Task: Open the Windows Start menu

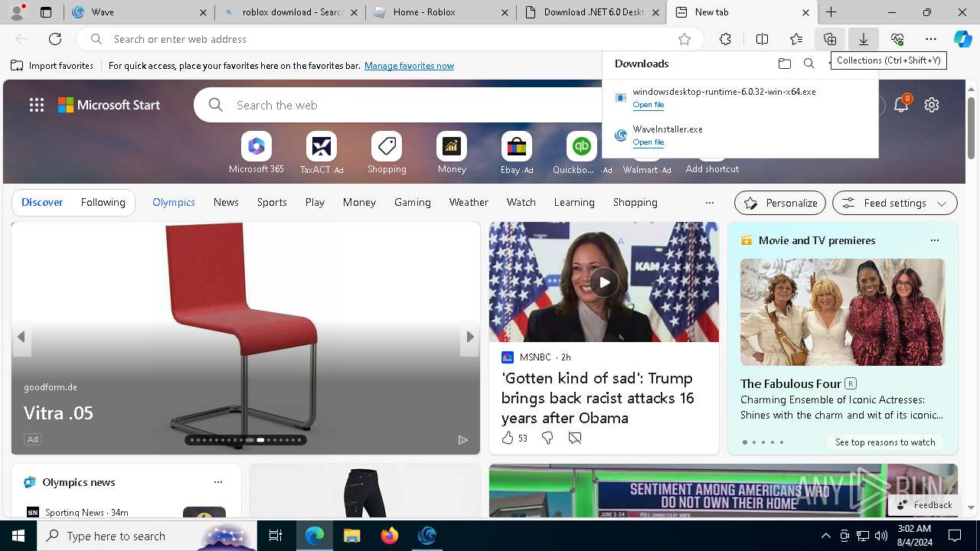Action: pyautogui.click(x=18, y=536)
